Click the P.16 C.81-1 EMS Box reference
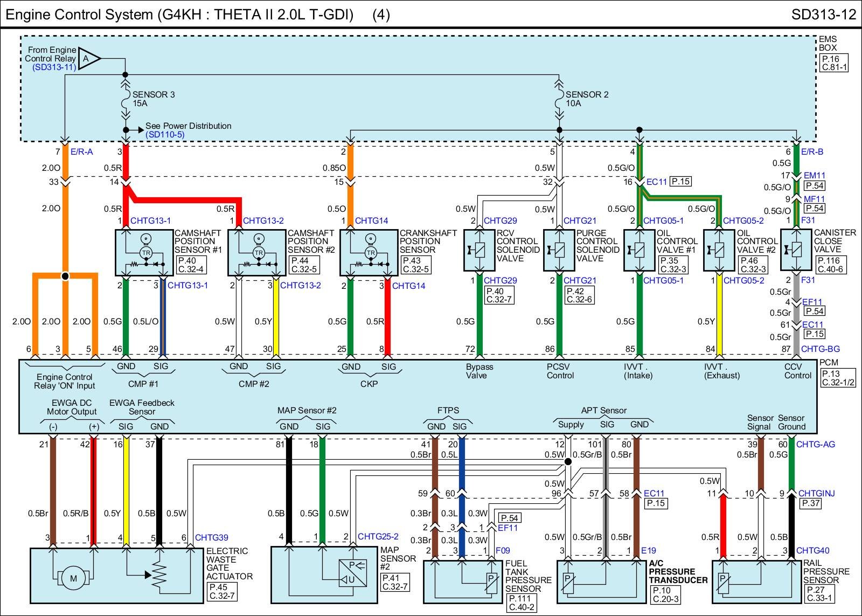Image resolution: width=862 pixels, height=616 pixels. pyautogui.click(x=833, y=63)
